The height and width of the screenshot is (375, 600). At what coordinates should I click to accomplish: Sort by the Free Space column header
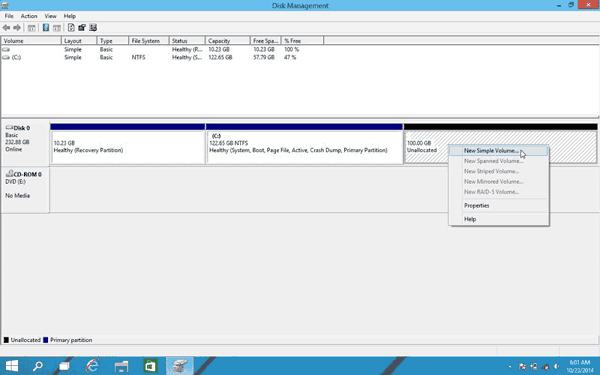(x=266, y=41)
